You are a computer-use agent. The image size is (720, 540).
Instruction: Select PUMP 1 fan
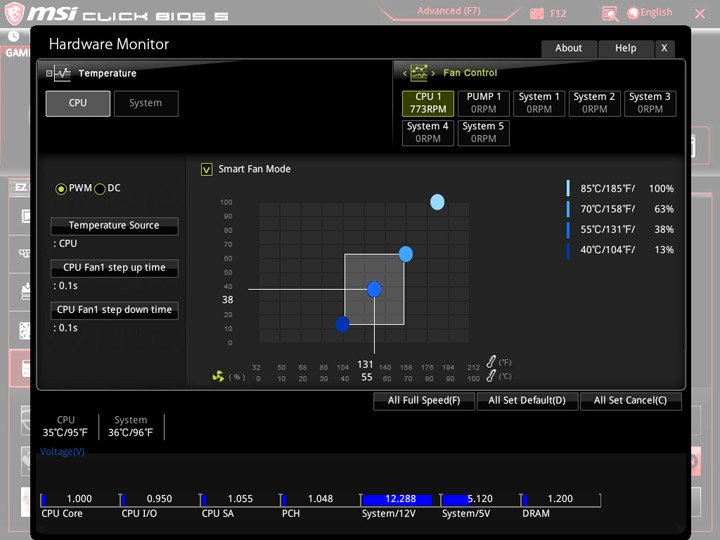coord(484,103)
